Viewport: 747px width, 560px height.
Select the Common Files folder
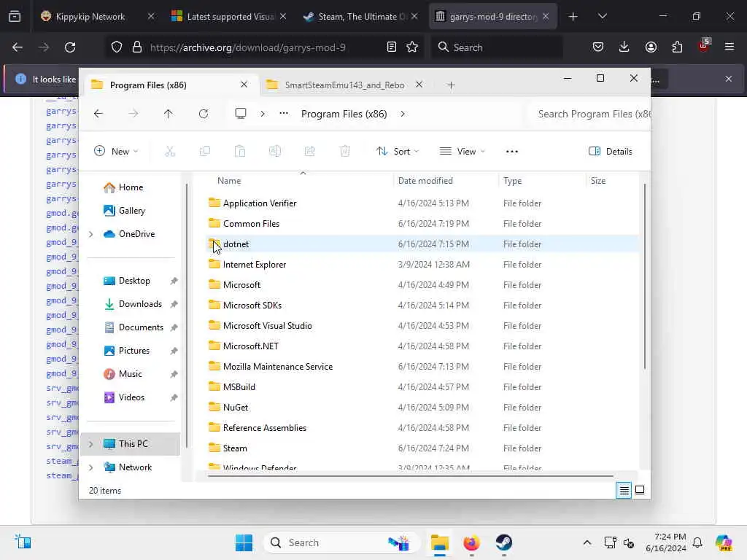423,224
